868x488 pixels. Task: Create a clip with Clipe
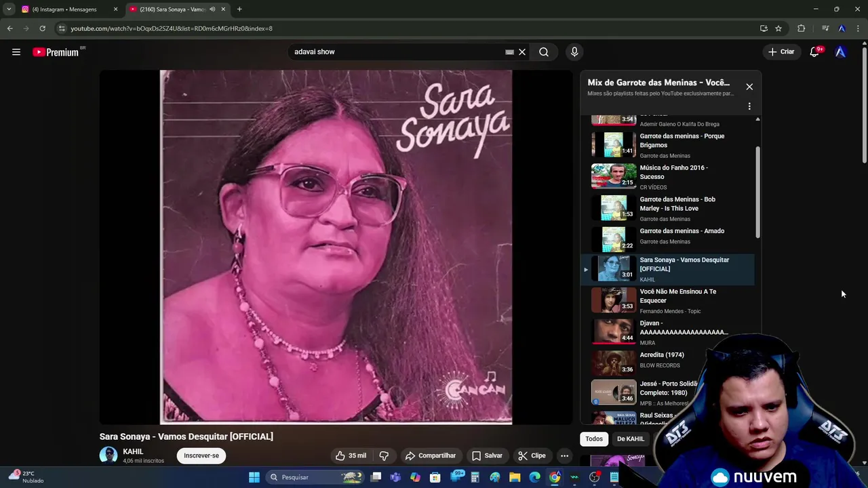pos(532,455)
